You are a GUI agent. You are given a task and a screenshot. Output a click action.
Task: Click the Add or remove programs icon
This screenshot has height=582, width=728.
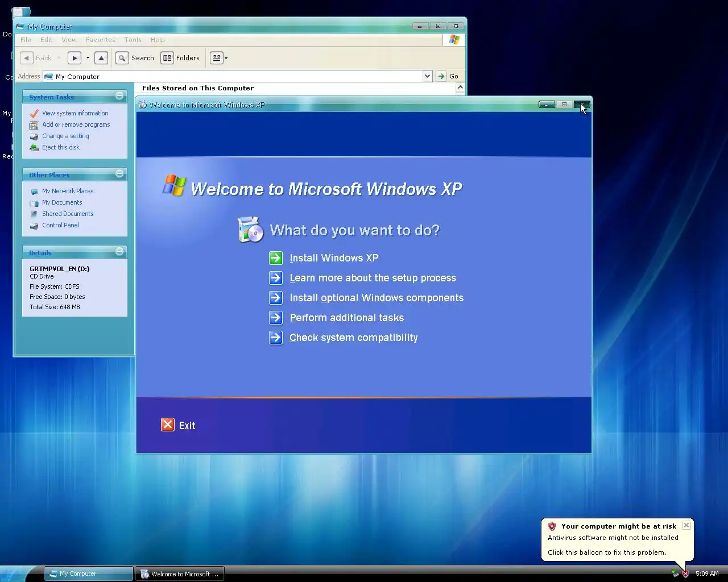coord(34,125)
